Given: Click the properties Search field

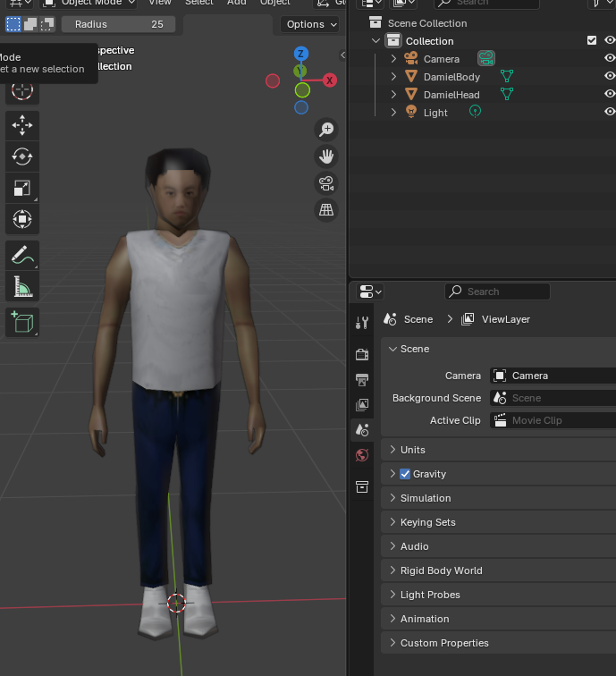Looking at the screenshot, I should (497, 292).
